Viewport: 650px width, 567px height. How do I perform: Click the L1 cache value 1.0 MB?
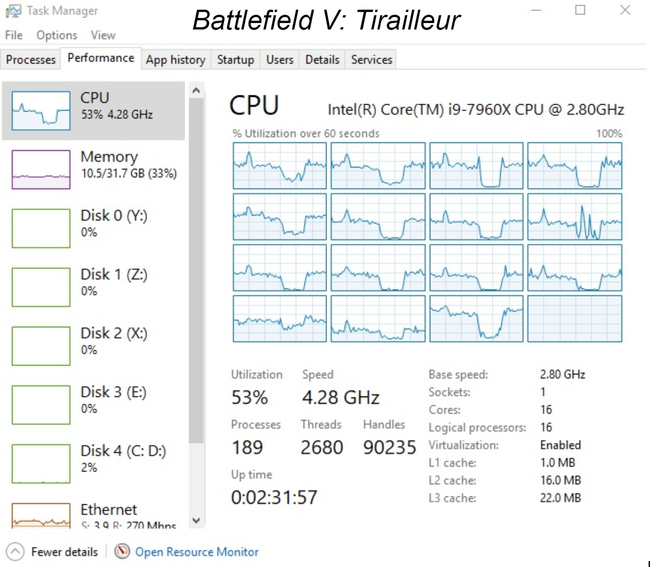click(x=558, y=463)
